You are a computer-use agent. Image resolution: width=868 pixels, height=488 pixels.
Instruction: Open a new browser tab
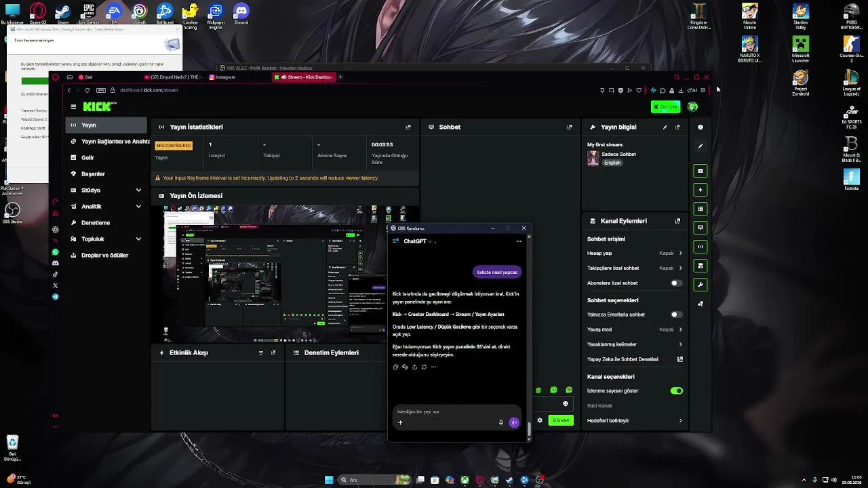click(x=340, y=77)
